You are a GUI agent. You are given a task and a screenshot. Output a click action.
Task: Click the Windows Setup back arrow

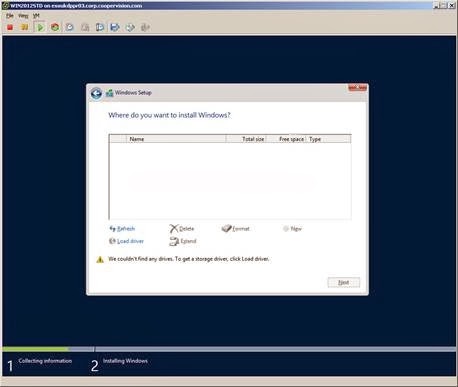[96, 94]
